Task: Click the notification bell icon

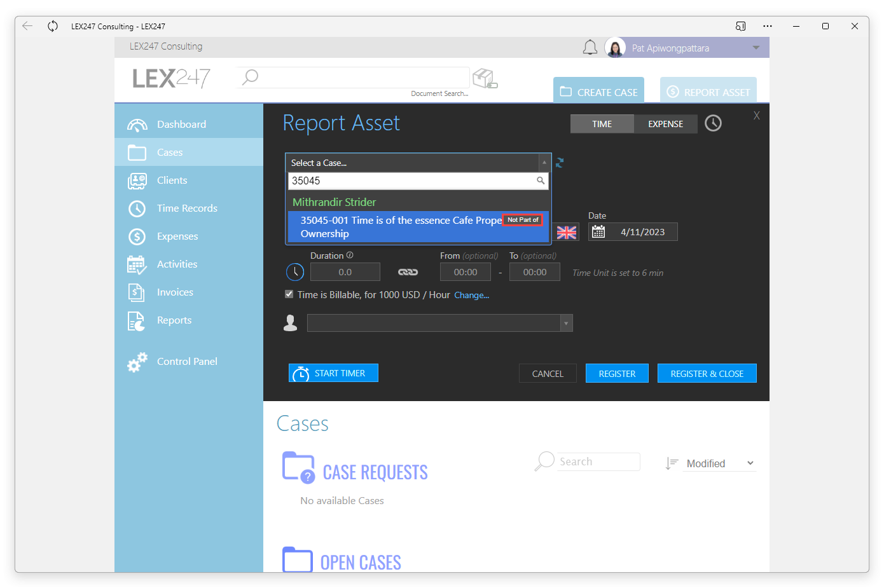Action: pos(590,48)
